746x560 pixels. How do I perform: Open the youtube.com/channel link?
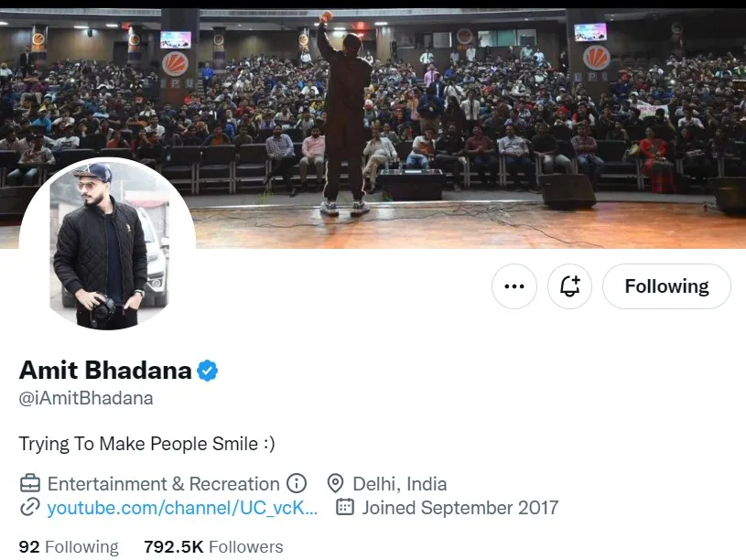click(182, 508)
